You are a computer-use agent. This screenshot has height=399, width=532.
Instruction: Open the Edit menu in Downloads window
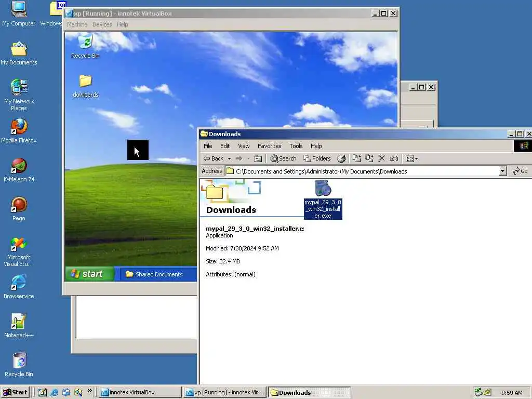tap(225, 146)
